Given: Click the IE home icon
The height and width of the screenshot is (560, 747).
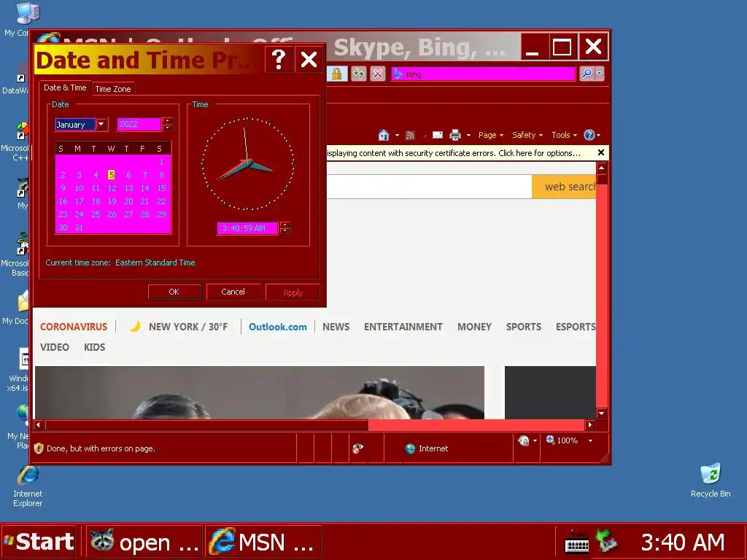Looking at the screenshot, I should [384, 135].
